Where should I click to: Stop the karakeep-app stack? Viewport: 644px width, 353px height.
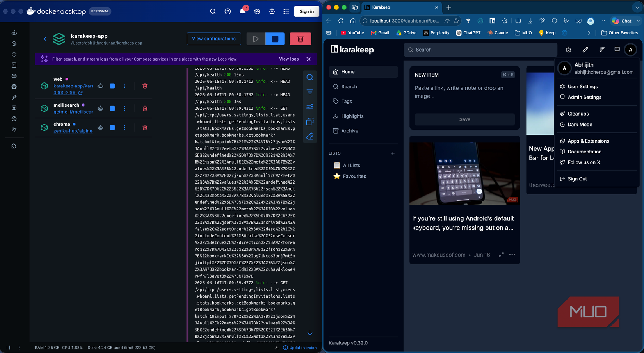(275, 39)
